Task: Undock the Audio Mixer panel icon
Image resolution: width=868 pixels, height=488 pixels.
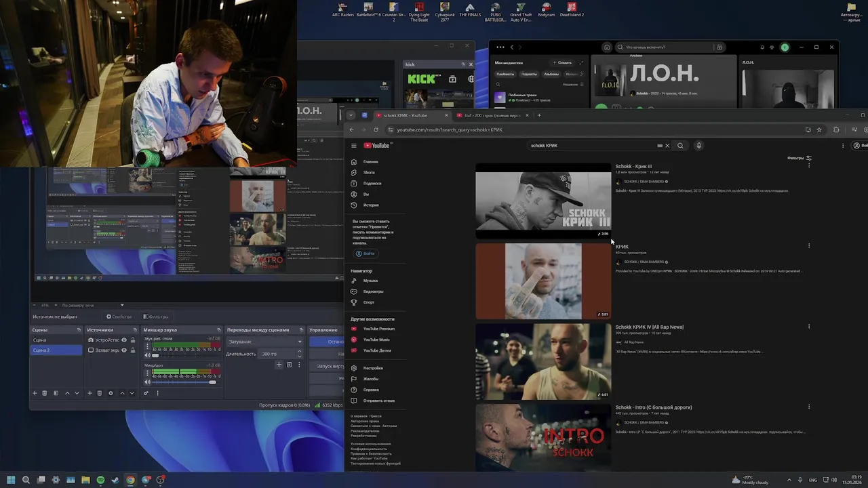Action: 218,330
